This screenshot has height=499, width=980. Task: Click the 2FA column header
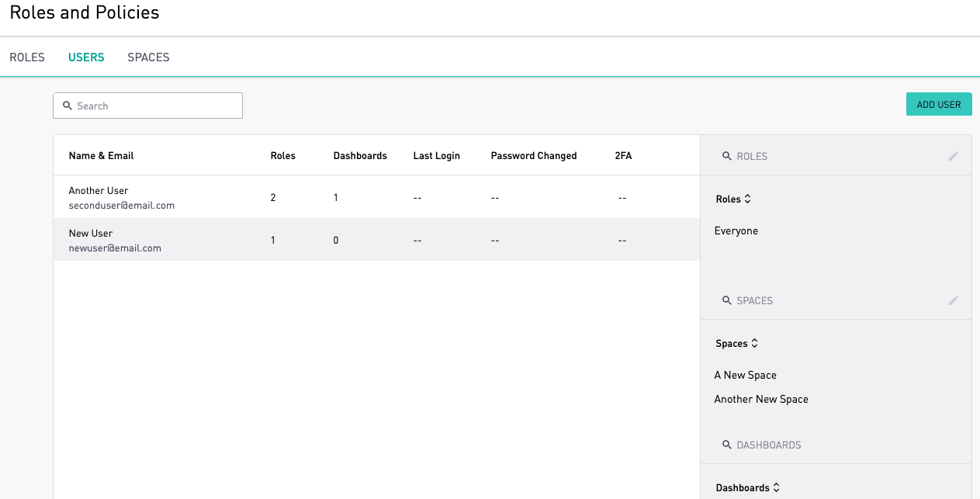[623, 156]
